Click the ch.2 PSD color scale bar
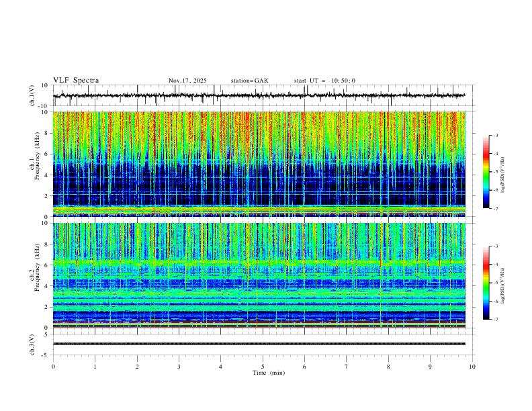The height and width of the screenshot is (411, 532). pos(486,283)
